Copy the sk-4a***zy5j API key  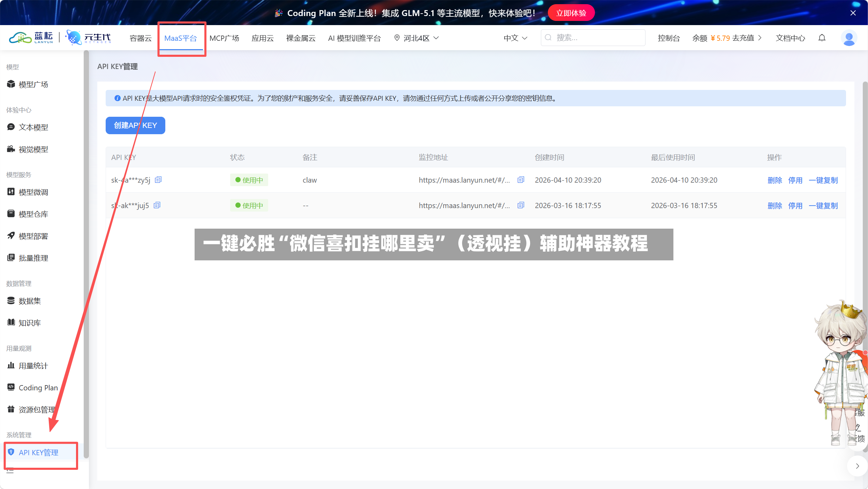click(158, 179)
